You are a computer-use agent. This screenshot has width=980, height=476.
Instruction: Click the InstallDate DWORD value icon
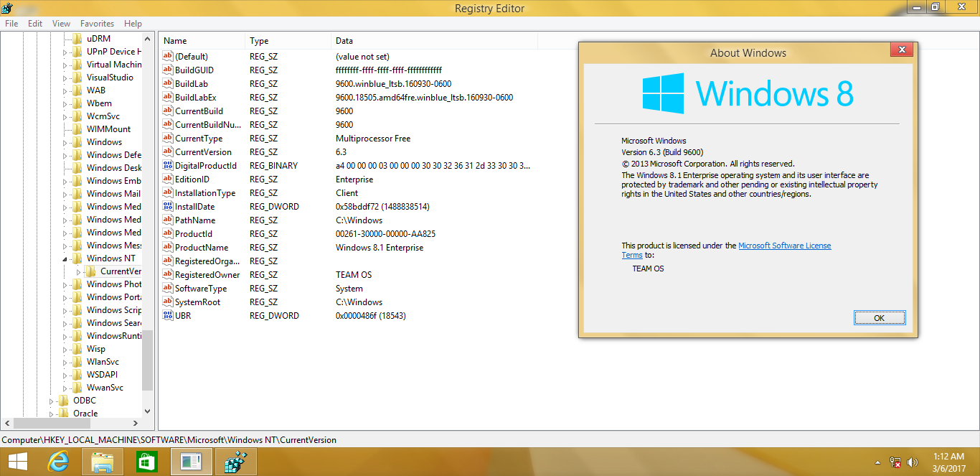[x=168, y=207]
